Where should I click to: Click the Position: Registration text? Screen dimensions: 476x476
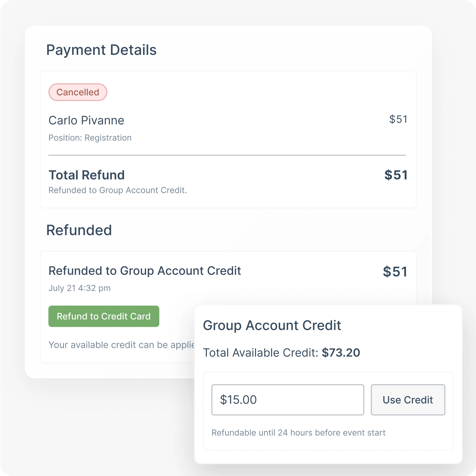pos(90,138)
